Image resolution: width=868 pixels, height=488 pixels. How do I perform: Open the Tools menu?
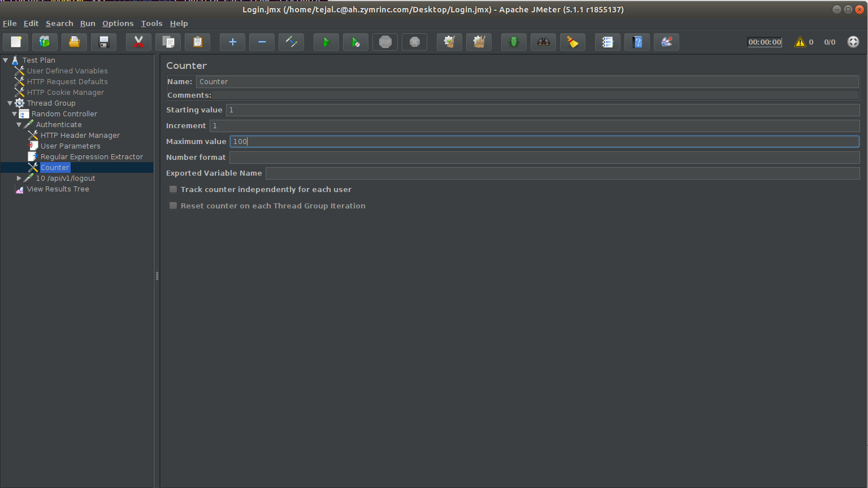point(151,23)
